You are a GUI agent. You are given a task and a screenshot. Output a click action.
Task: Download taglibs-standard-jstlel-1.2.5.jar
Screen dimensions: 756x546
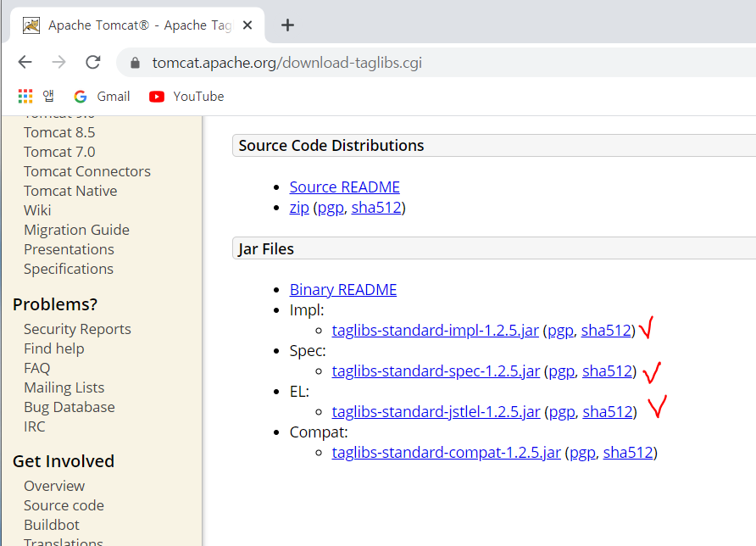point(436,412)
